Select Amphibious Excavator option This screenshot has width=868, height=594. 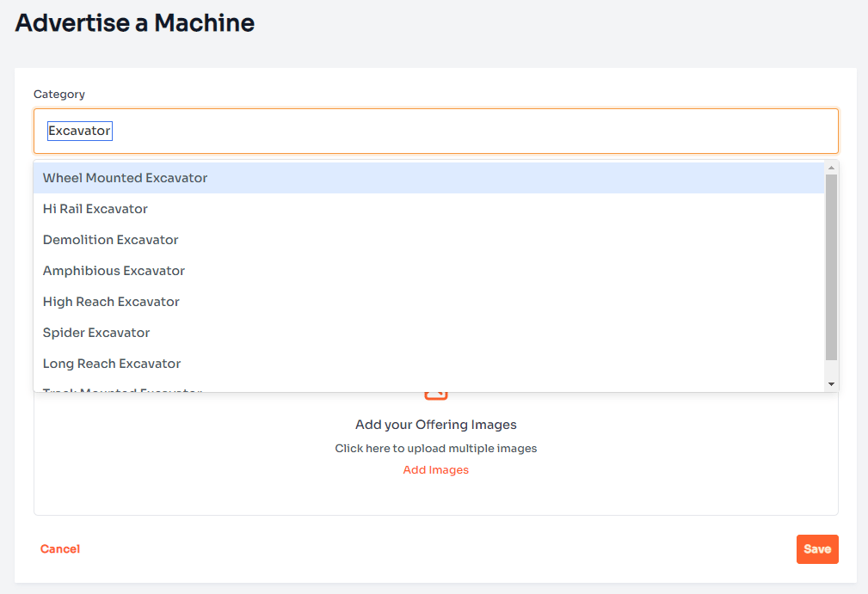tap(428, 271)
